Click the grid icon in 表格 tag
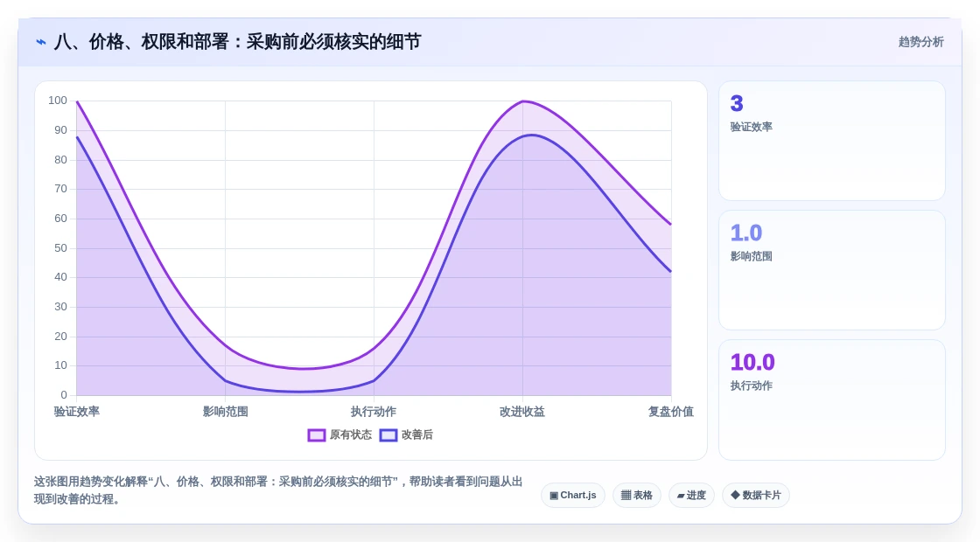Screen dimensions: 980x542 tap(626, 495)
